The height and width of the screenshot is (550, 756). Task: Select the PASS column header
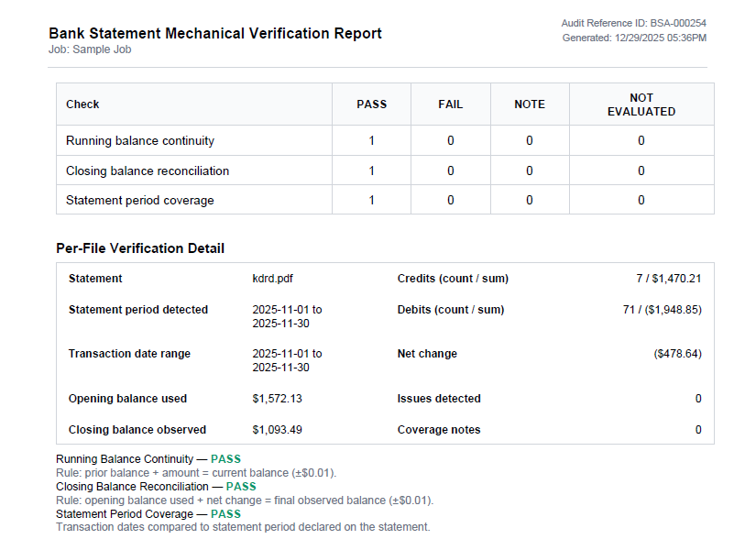point(371,104)
